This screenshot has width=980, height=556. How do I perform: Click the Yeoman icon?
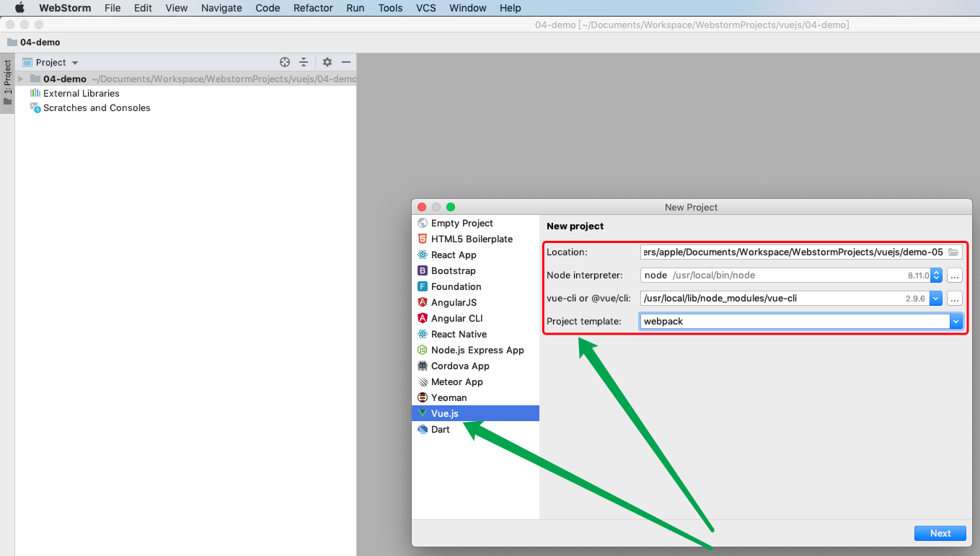point(423,397)
